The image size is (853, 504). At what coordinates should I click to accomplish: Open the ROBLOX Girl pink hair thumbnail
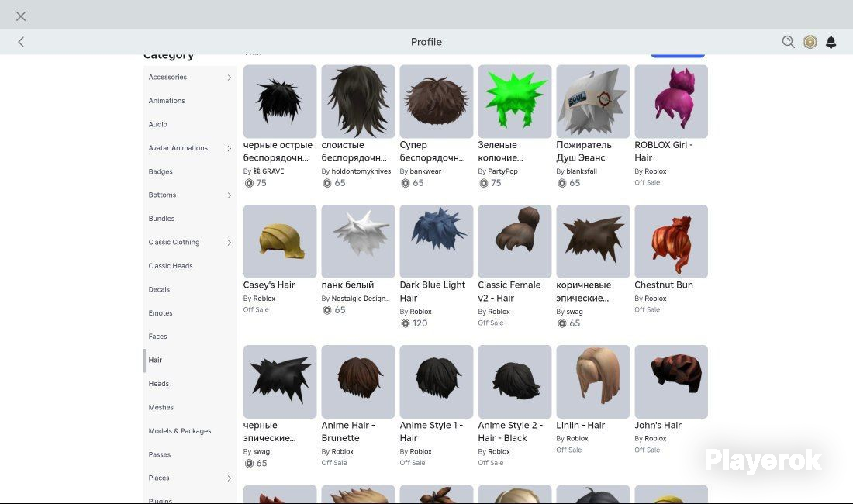click(x=672, y=101)
